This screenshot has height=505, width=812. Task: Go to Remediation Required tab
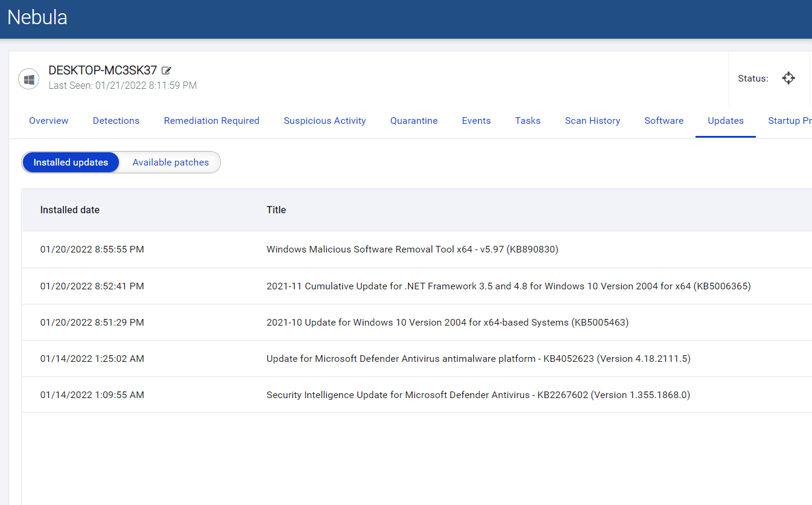pos(211,121)
